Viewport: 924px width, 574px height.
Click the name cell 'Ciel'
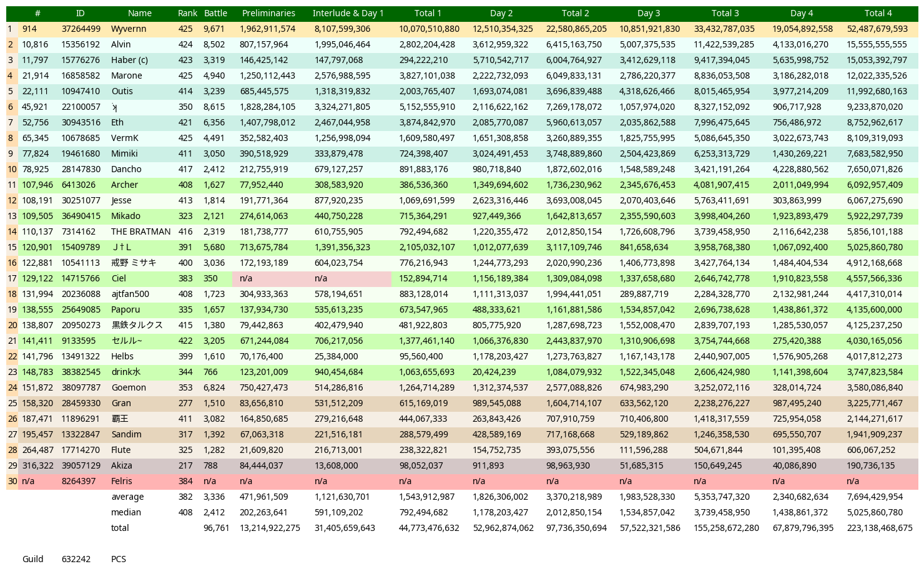click(119, 278)
